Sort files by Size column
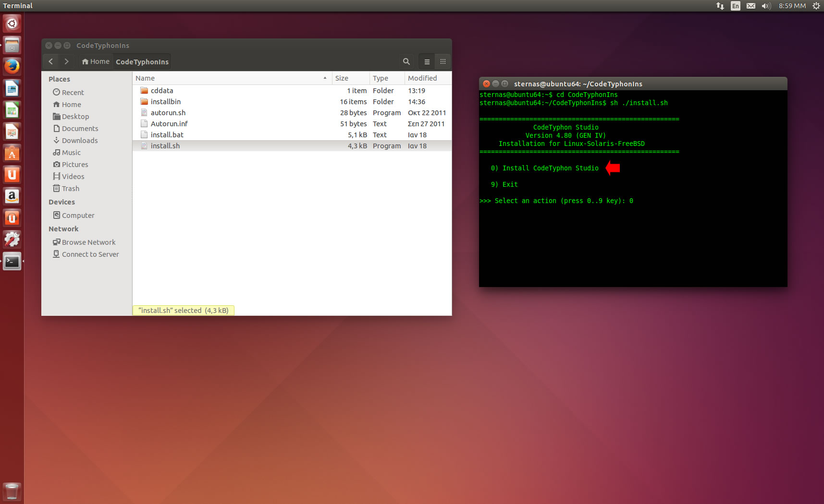Image resolution: width=824 pixels, height=504 pixels. (x=351, y=78)
